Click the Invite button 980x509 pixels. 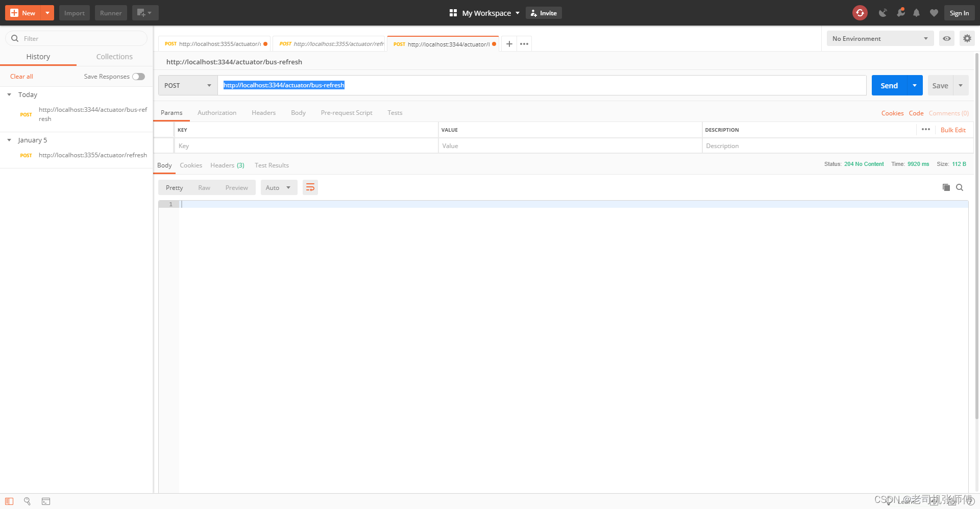[544, 13]
